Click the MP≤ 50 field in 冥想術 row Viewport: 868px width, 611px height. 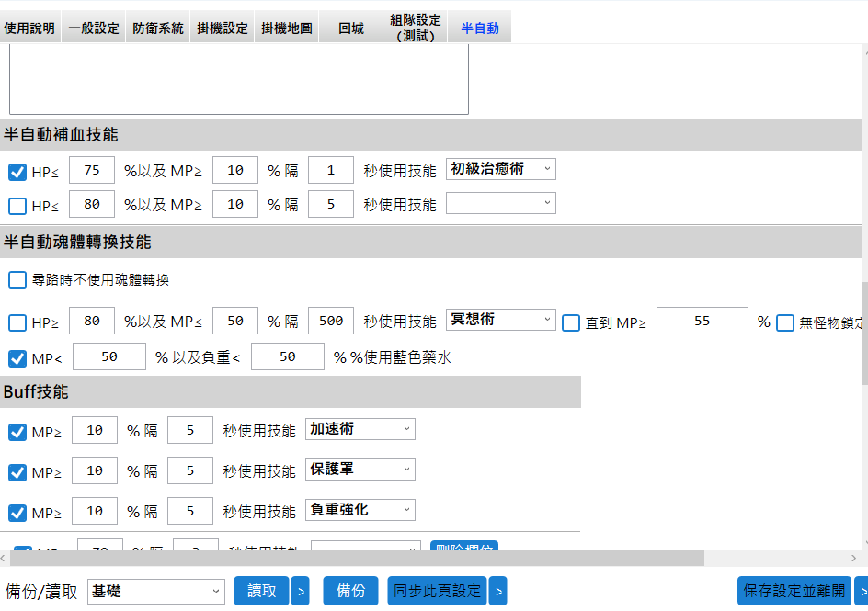[235, 321]
